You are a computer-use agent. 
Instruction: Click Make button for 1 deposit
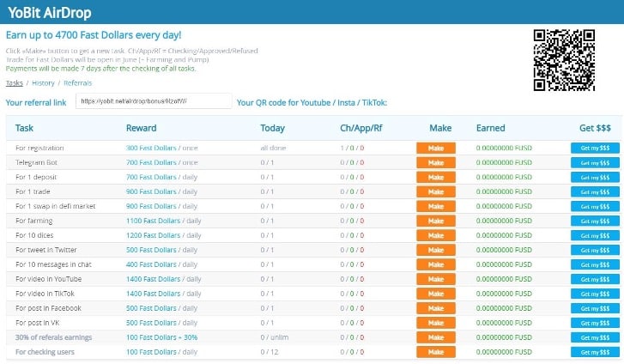[x=436, y=177]
